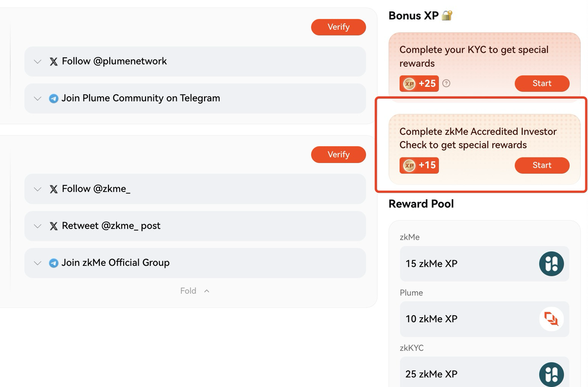The image size is (588, 387).
Task: Click the question mark help icon next to +25
Action: tap(446, 84)
